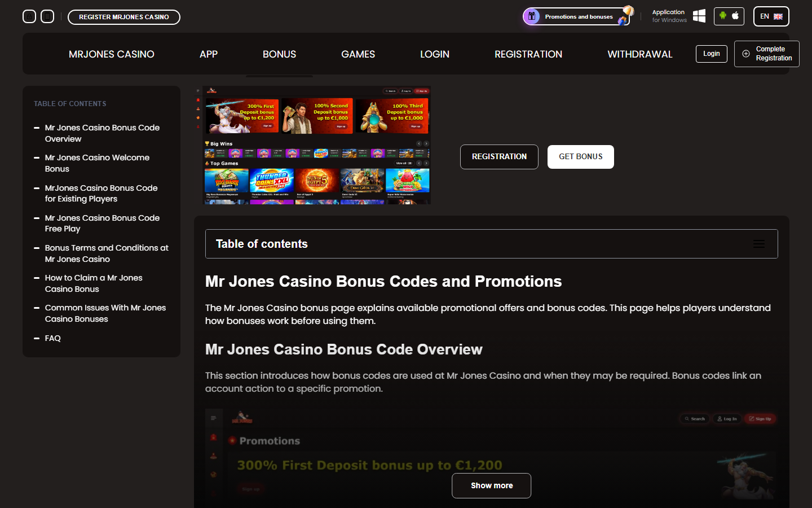The height and width of the screenshot is (508, 812).
Task: Open Bonus Terms and Conditions at Mr Jones Casino link
Action: pos(107,253)
